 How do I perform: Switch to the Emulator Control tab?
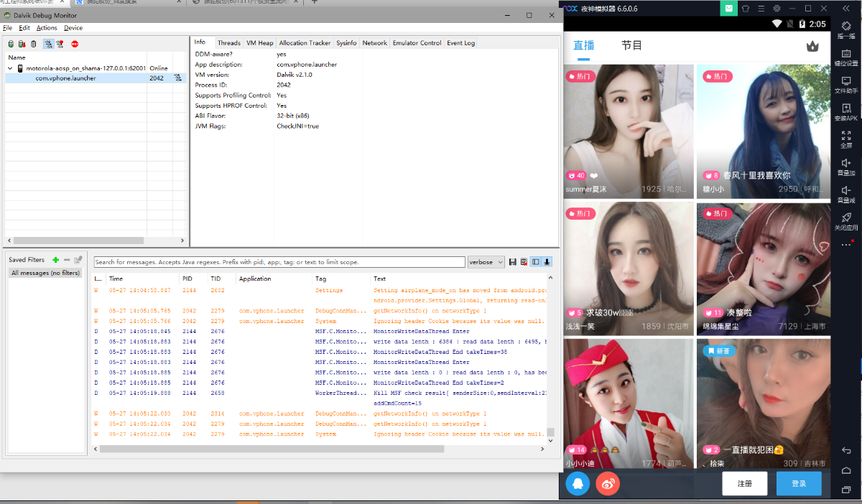417,43
